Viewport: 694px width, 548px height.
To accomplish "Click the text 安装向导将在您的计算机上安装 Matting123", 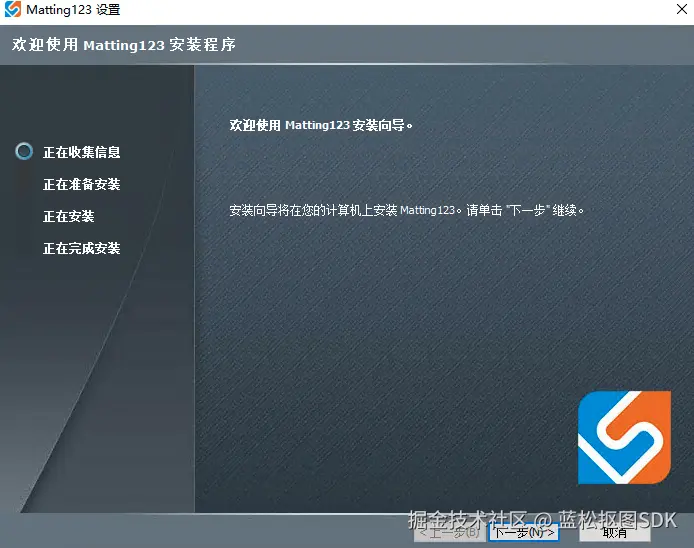I will (x=344, y=210).
